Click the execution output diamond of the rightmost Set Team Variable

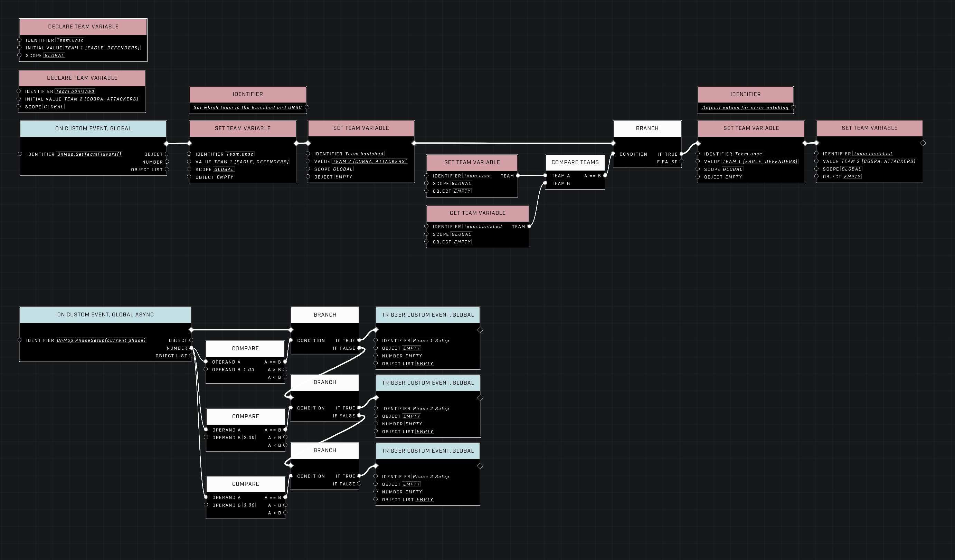tap(923, 143)
